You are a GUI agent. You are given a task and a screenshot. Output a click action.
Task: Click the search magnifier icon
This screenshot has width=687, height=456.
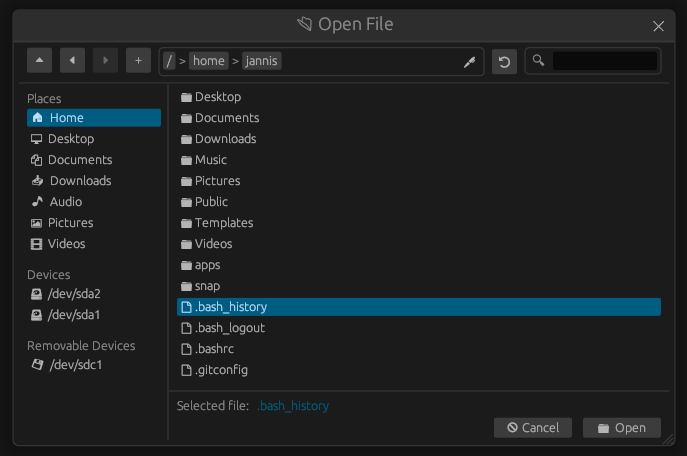538,60
